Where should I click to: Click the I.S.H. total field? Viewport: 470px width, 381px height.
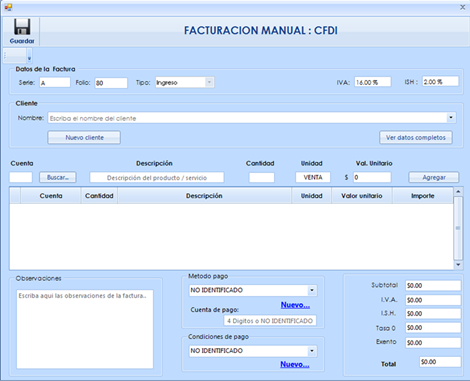click(433, 314)
